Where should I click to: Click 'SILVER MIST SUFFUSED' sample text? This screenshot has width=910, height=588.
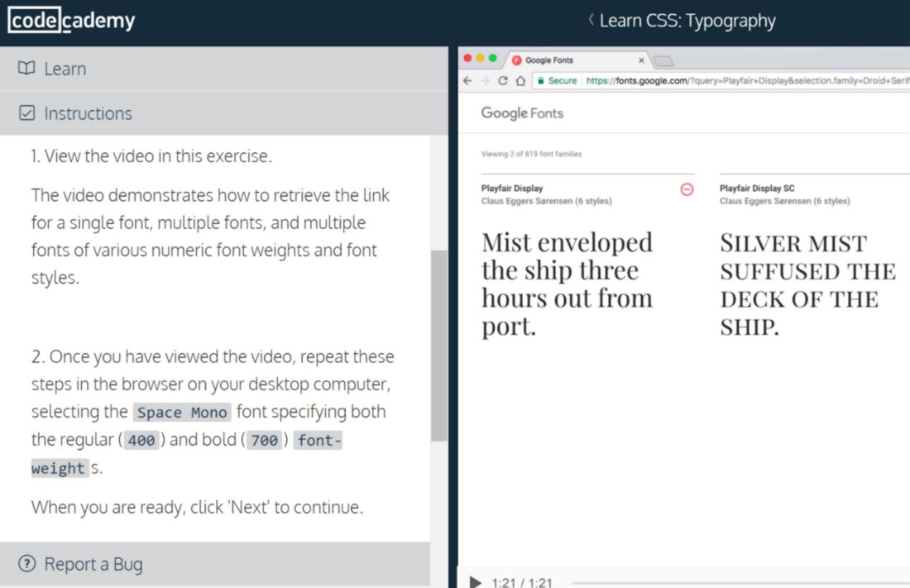coord(808,284)
